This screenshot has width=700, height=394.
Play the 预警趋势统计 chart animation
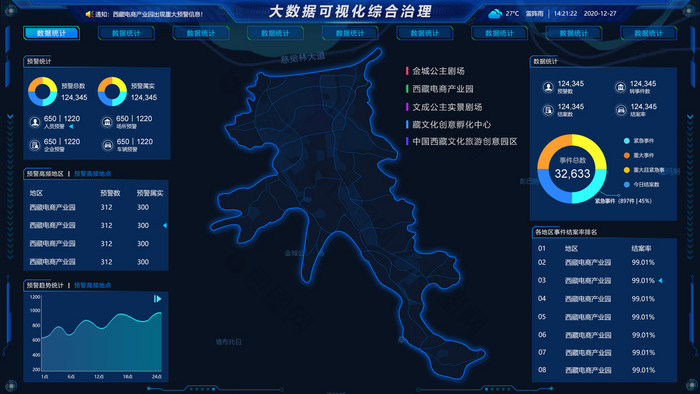157,299
